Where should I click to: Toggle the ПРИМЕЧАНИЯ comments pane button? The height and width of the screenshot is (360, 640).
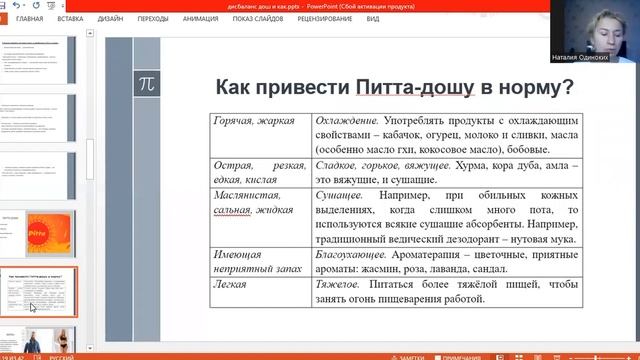(458, 358)
